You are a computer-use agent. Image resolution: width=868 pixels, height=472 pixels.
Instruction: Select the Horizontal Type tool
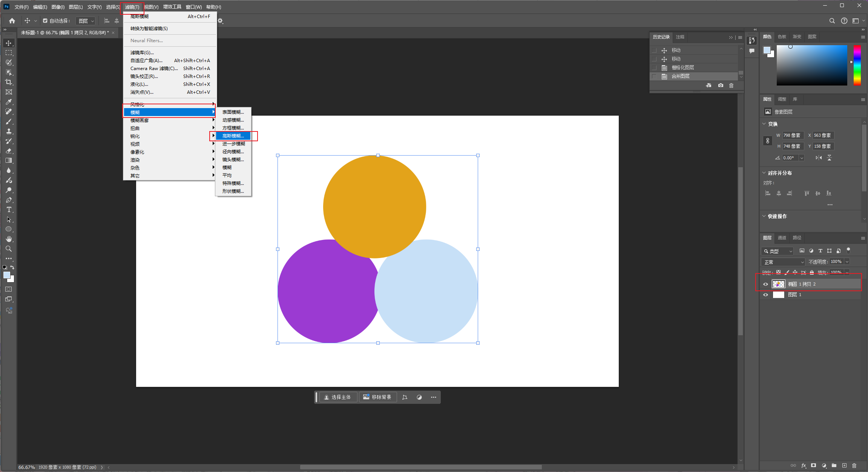9,209
